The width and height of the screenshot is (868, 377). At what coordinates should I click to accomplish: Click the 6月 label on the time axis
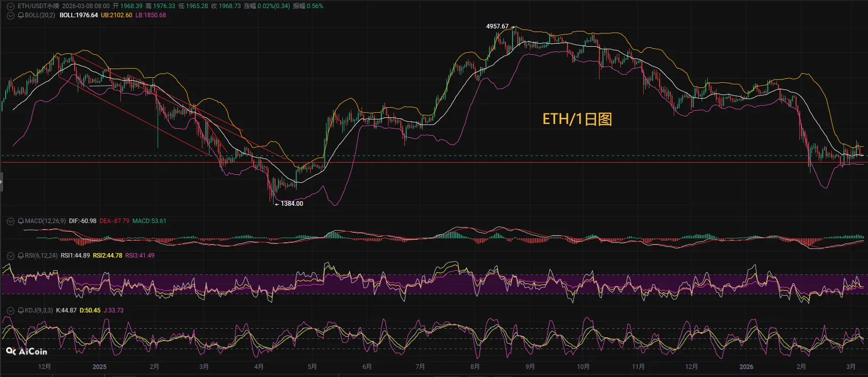pyautogui.click(x=367, y=367)
